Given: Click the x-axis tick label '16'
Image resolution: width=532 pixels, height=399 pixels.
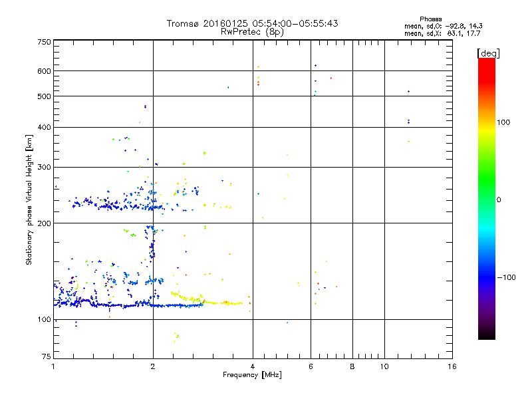Looking at the screenshot, I should (x=452, y=366).
